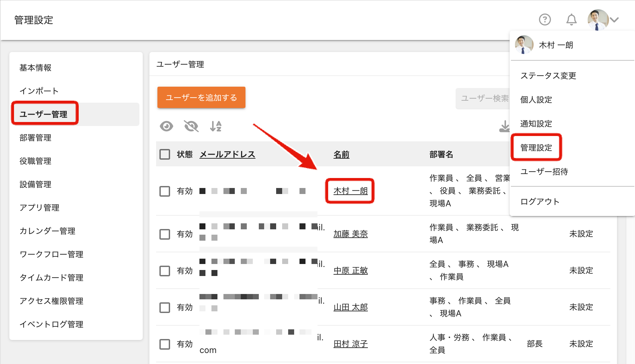Open 部署管理 in the sidebar
Viewport: 635px width, 364px height.
[x=35, y=138]
